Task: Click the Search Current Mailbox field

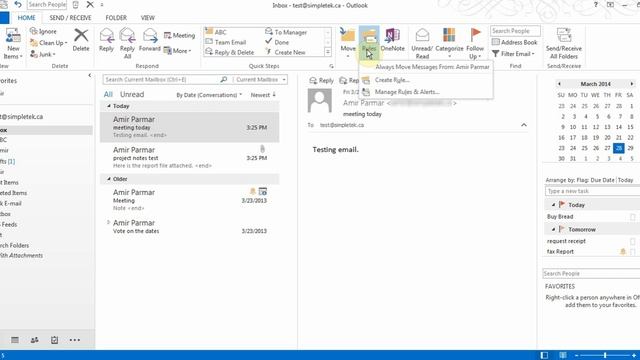Action: (161, 80)
